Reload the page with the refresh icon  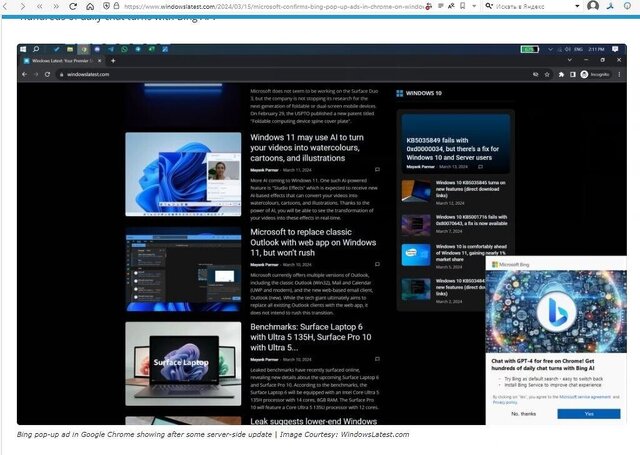click(x=73, y=6)
